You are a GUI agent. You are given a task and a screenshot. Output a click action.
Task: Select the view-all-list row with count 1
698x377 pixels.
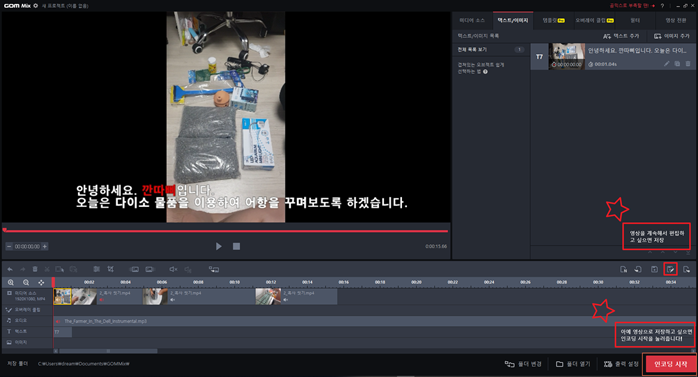[491, 49]
